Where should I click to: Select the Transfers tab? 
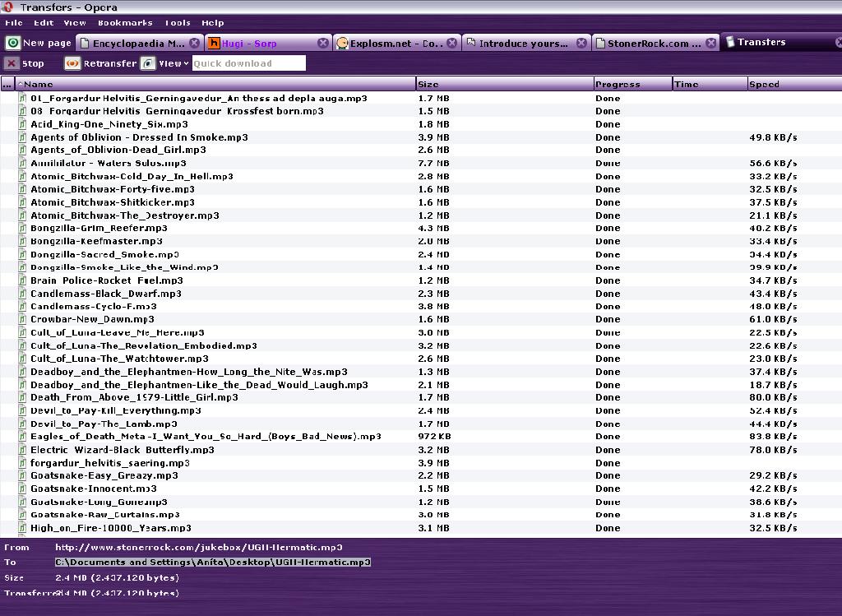[782, 42]
